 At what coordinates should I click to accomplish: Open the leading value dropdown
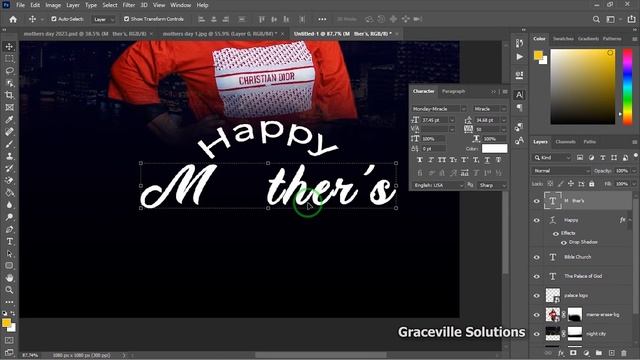pyautogui.click(x=504, y=120)
